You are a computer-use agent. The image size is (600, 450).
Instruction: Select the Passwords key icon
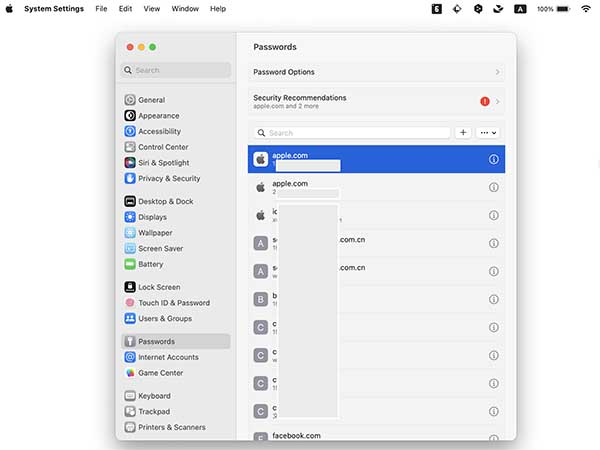[130, 341]
